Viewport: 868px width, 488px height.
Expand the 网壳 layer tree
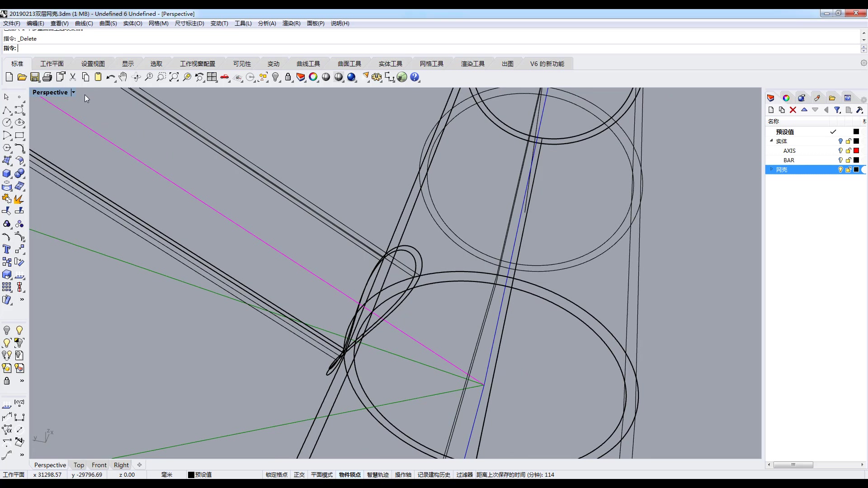tap(772, 169)
